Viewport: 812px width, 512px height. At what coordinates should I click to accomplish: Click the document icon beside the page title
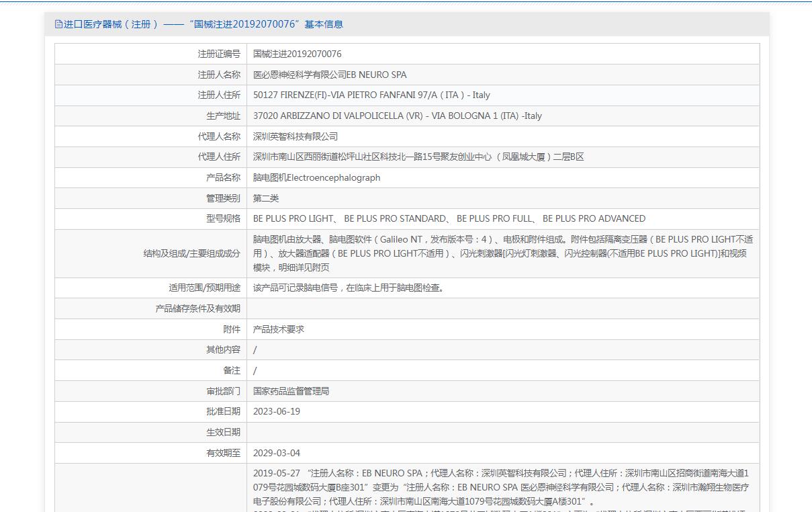click(58, 24)
